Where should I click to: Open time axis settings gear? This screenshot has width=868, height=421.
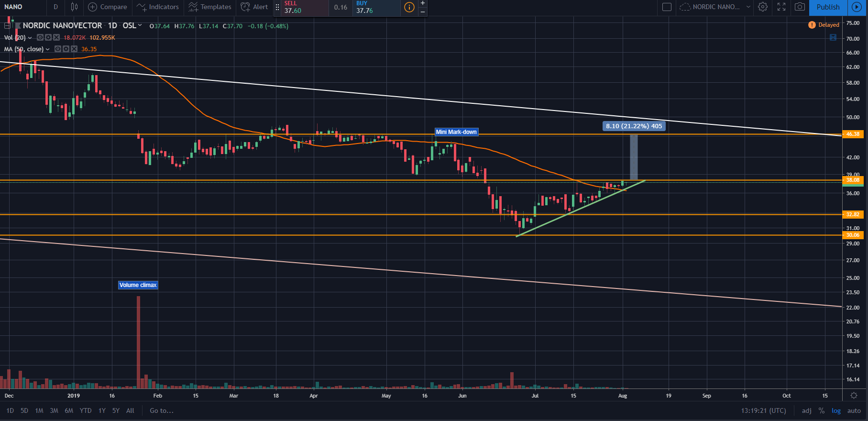tap(854, 396)
